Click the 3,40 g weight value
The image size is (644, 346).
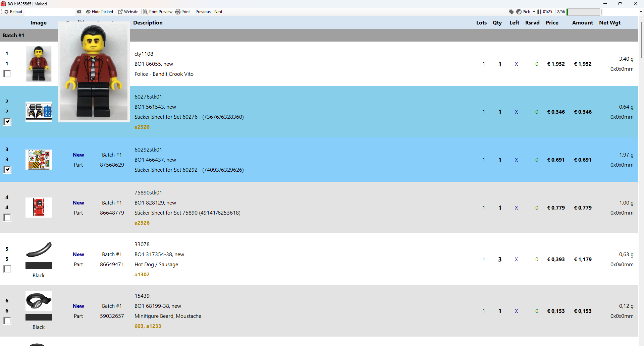[626, 59]
